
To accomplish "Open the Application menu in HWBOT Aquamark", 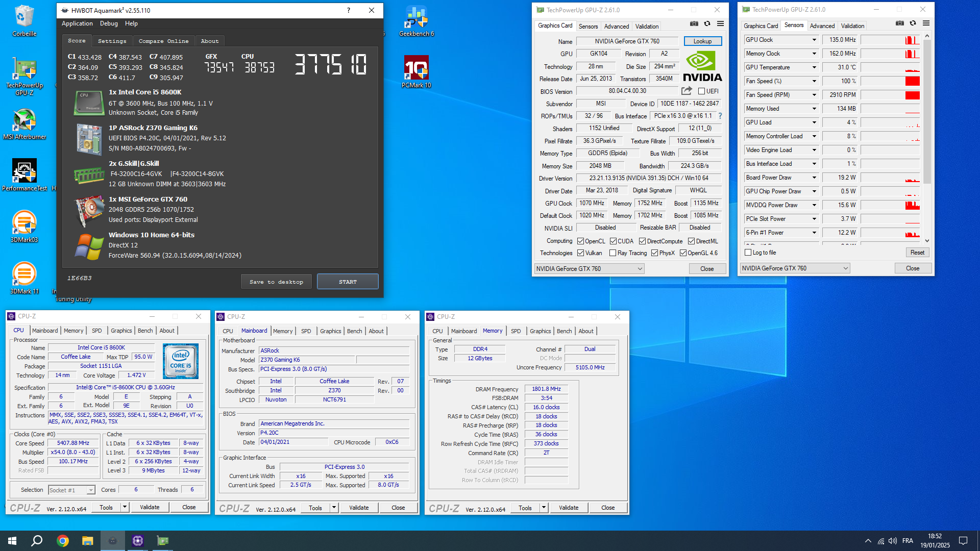I will (77, 23).
